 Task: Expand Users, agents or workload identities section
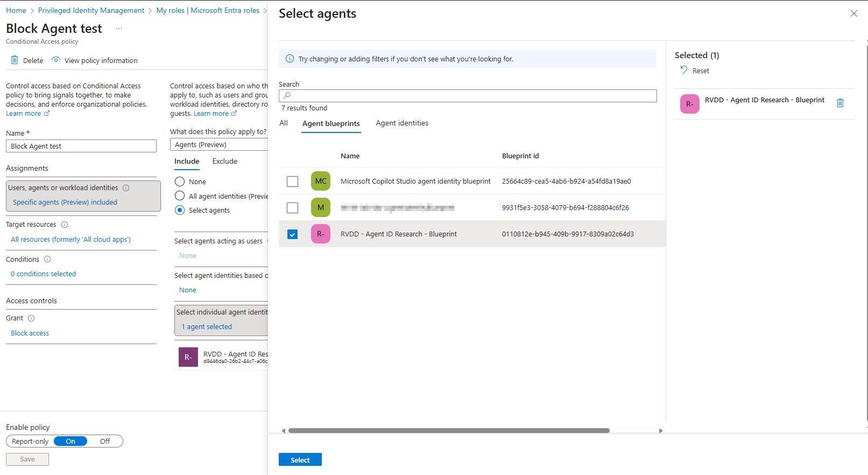click(83, 195)
